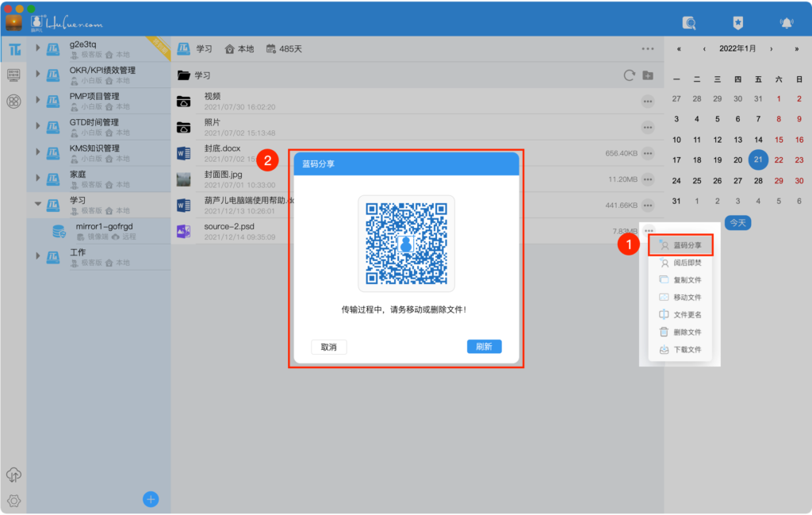The width and height of the screenshot is (812, 515).
Task: Select the 封底.docx file name
Action: pyautogui.click(x=222, y=148)
